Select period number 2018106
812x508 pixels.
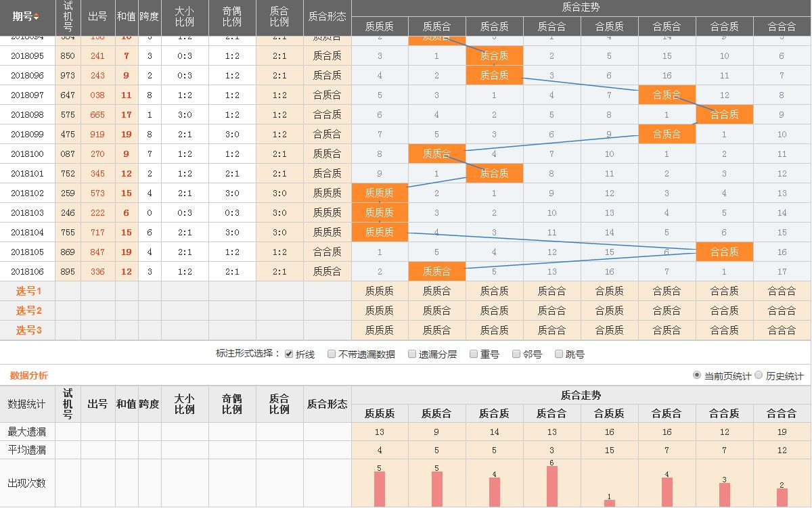[x=27, y=272]
